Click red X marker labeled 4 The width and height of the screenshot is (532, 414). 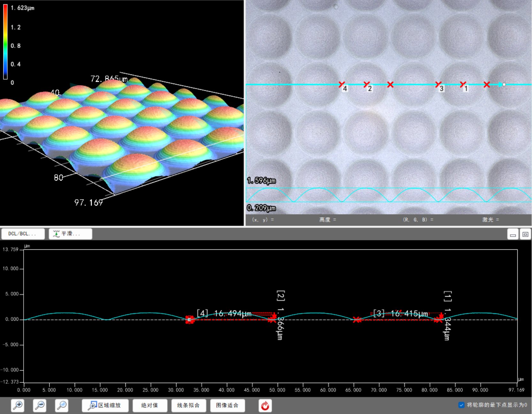coord(342,84)
